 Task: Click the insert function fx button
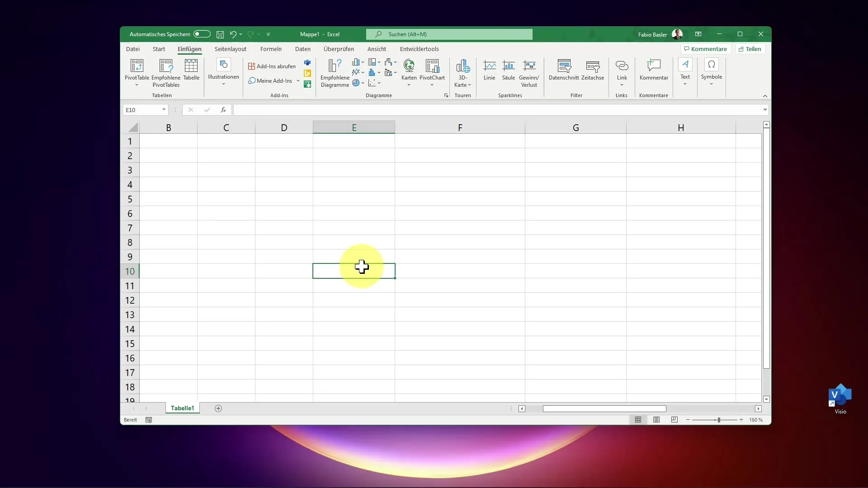click(223, 110)
